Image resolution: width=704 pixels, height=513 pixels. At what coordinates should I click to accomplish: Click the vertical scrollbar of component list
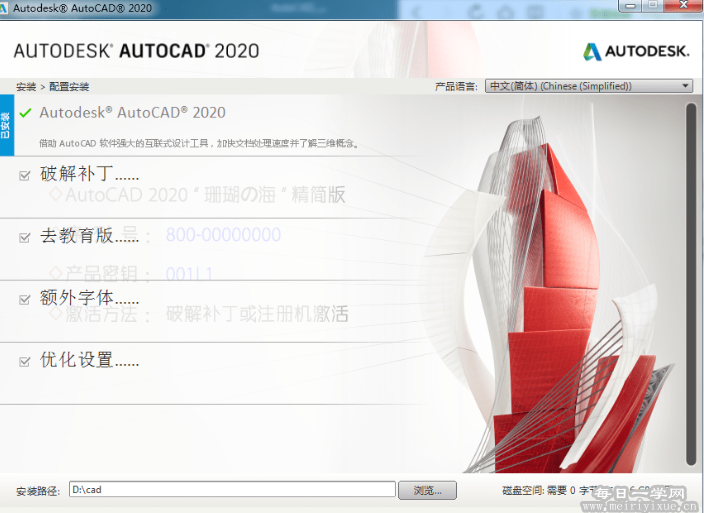(691, 284)
